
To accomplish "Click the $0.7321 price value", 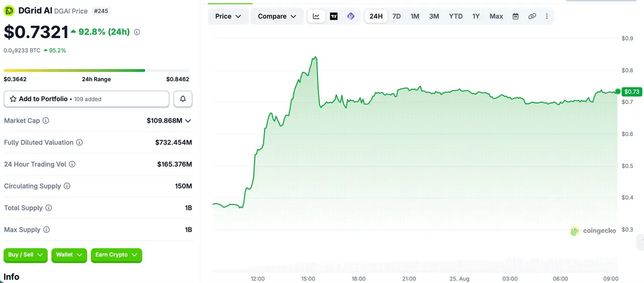I will pos(36,32).
